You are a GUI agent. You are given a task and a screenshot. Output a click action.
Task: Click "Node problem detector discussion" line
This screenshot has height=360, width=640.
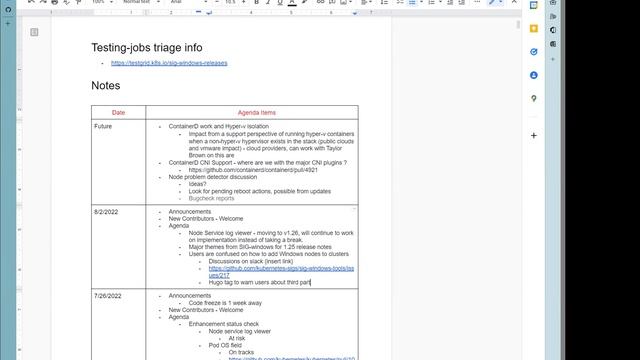(213, 177)
